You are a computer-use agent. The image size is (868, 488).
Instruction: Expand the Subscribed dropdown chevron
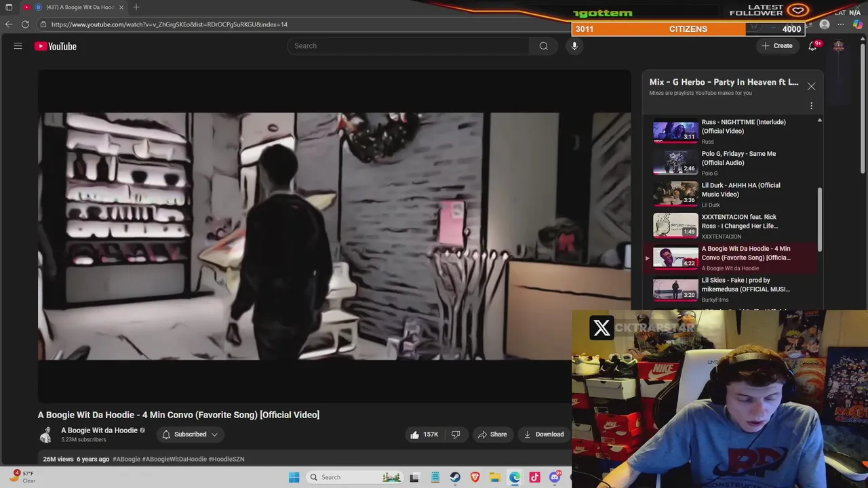point(214,434)
